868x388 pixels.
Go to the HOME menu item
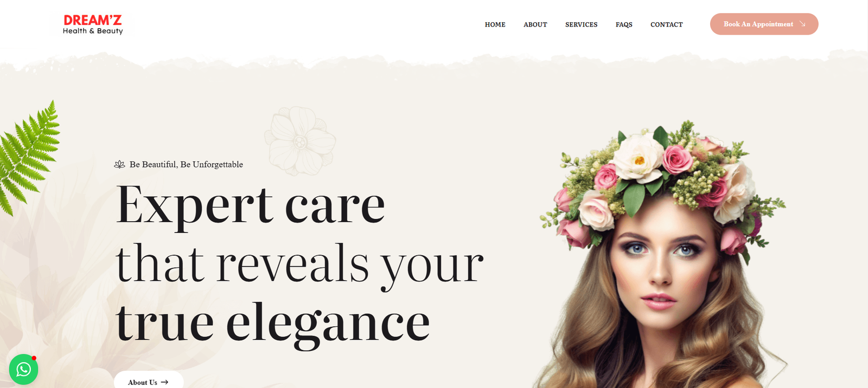click(x=495, y=24)
